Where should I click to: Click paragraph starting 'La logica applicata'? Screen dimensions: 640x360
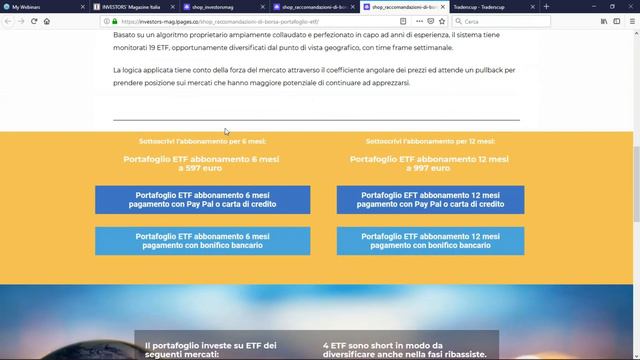314,76
